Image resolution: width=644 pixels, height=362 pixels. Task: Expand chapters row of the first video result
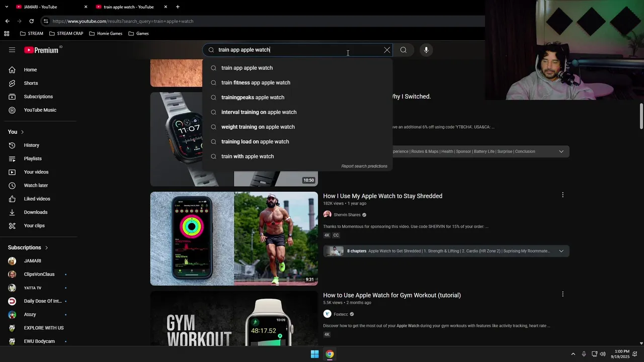tap(561, 151)
